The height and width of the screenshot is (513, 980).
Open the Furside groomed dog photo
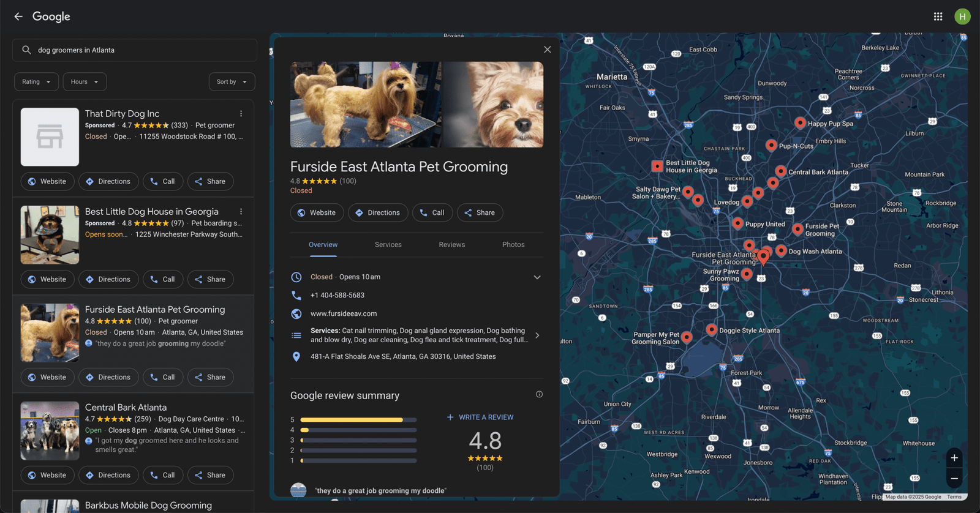click(x=366, y=104)
